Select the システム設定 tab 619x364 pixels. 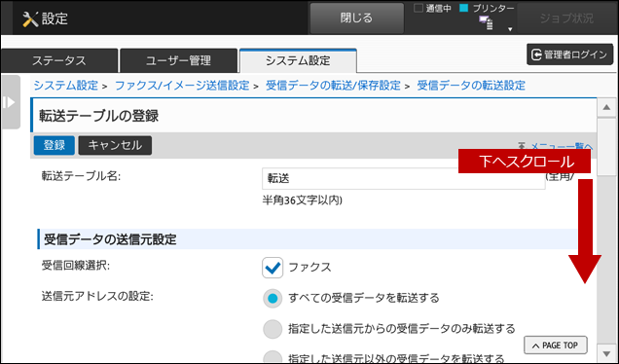tap(298, 60)
